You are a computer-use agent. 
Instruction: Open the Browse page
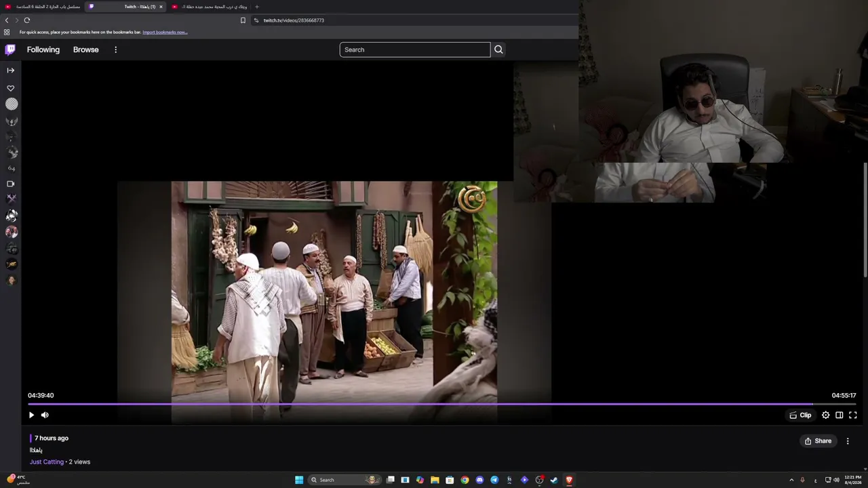coord(85,49)
